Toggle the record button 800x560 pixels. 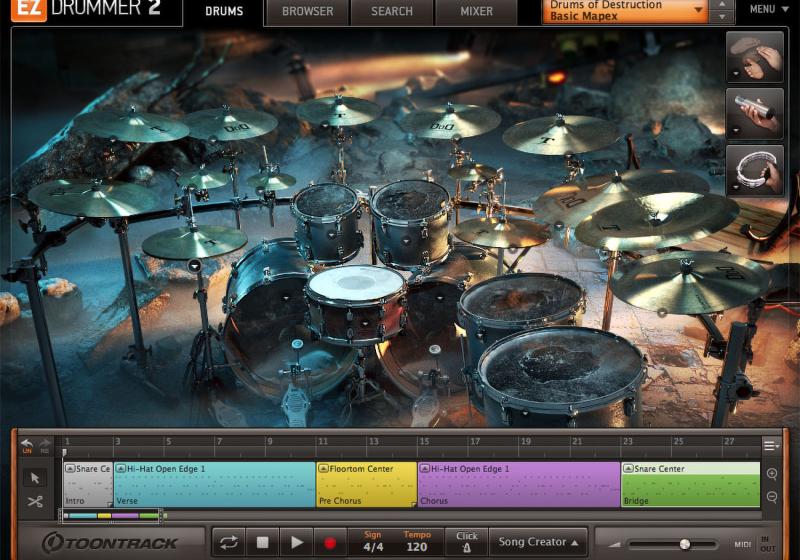pos(330,543)
